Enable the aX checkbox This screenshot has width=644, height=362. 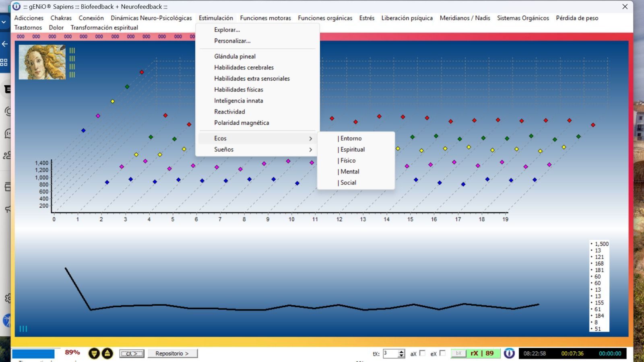422,353
